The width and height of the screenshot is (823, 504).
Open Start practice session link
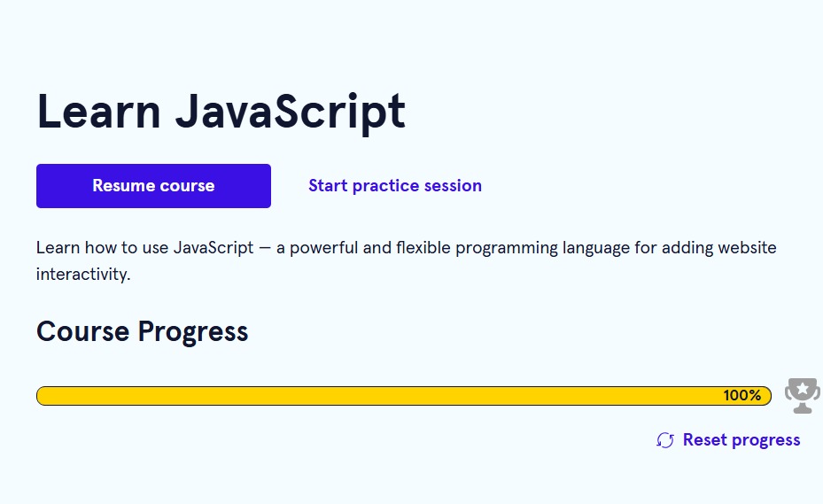[x=395, y=186]
